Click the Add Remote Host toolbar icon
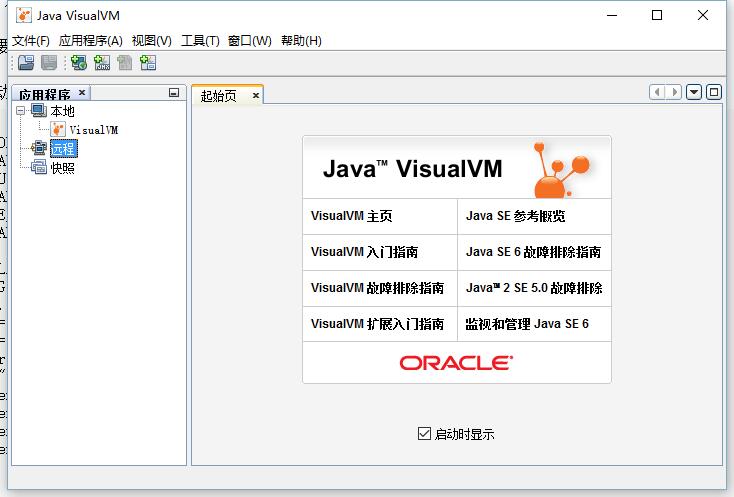 (79, 63)
